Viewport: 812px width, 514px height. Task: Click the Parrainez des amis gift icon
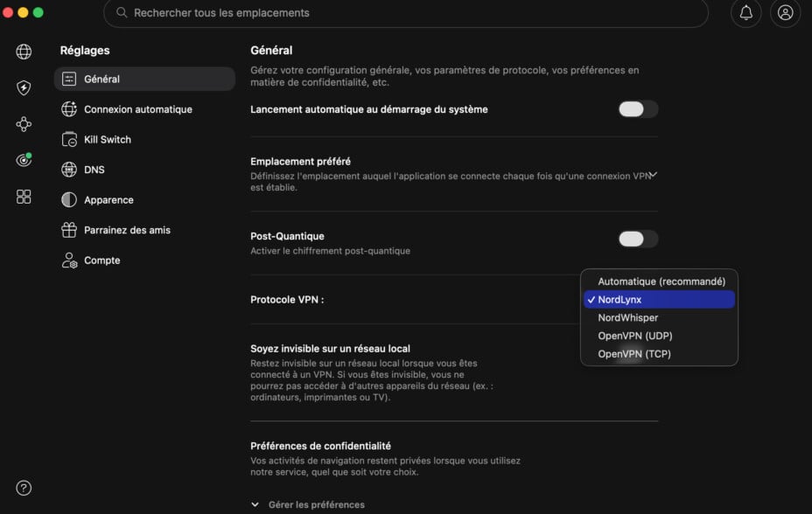click(x=69, y=230)
